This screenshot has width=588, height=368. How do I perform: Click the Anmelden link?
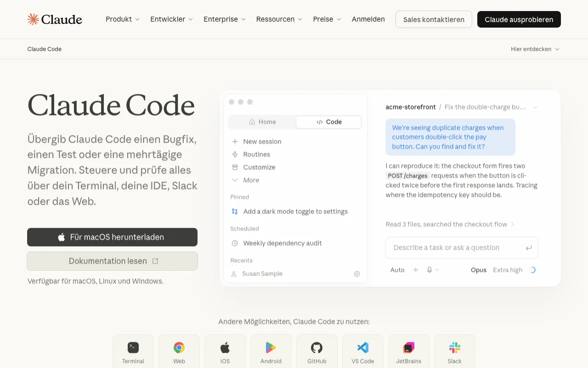pyautogui.click(x=368, y=19)
